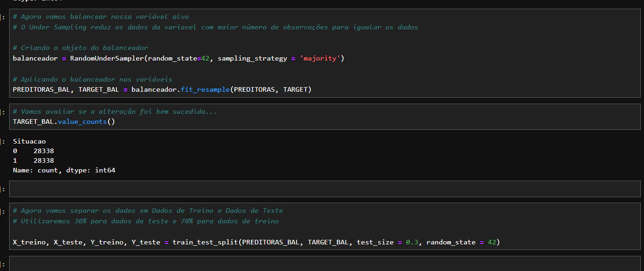Click the empty cell below the count output
The height and width of the screenshot is (271, 644).
coord(325,189)
